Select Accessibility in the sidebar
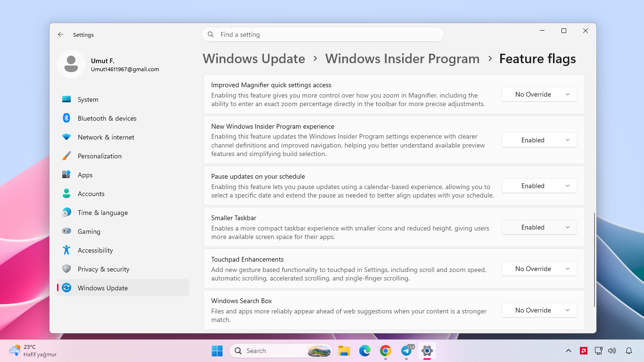Screen dimensions: 644x362 pos(123,250)
